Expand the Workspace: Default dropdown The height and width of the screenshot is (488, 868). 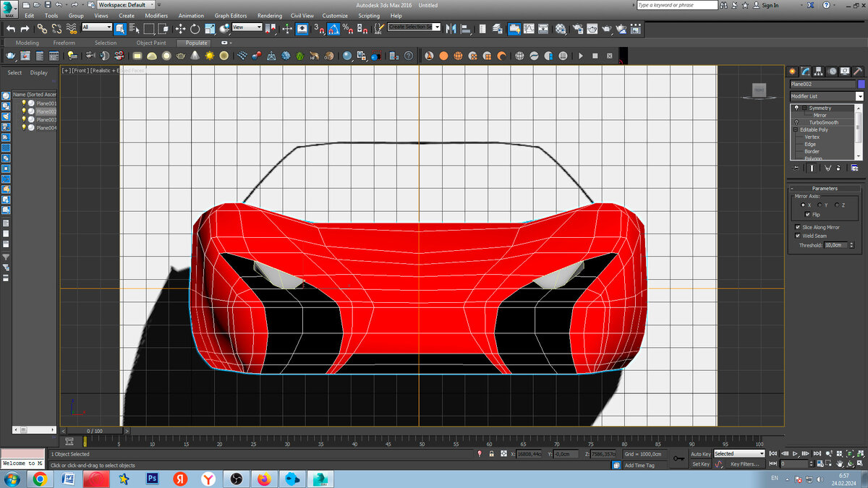coord(127,5)
